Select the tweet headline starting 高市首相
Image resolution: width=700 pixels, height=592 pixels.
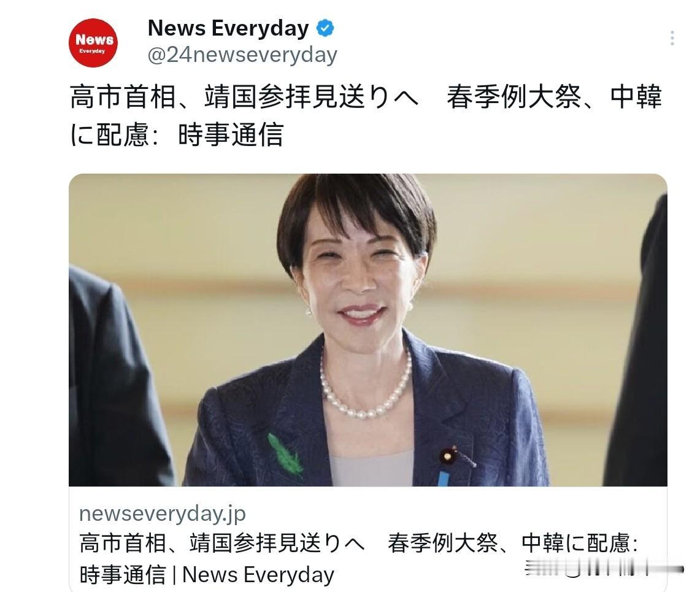coord(366,115)
